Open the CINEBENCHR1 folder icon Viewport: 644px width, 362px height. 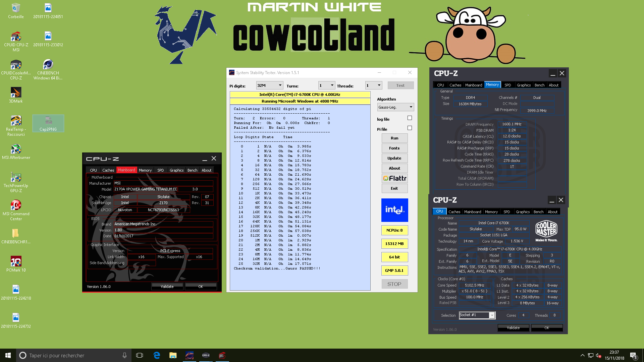pos(16,236)
